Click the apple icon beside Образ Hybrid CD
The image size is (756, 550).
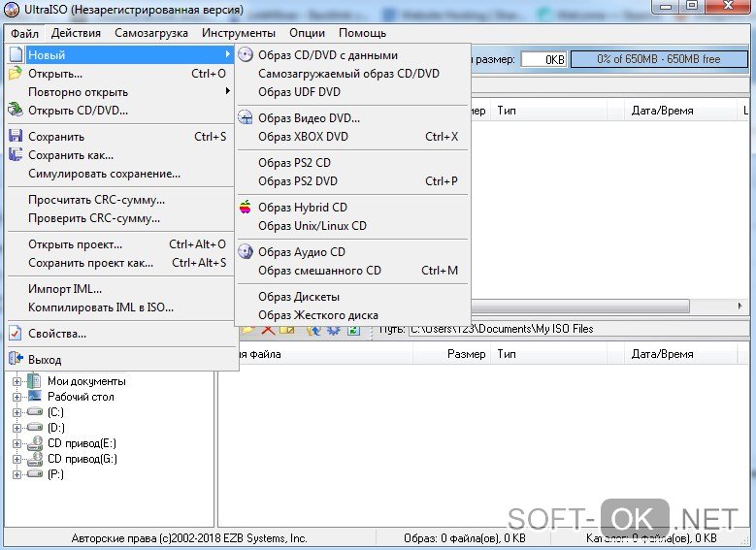pyautogui.click(x=246, y=207)
